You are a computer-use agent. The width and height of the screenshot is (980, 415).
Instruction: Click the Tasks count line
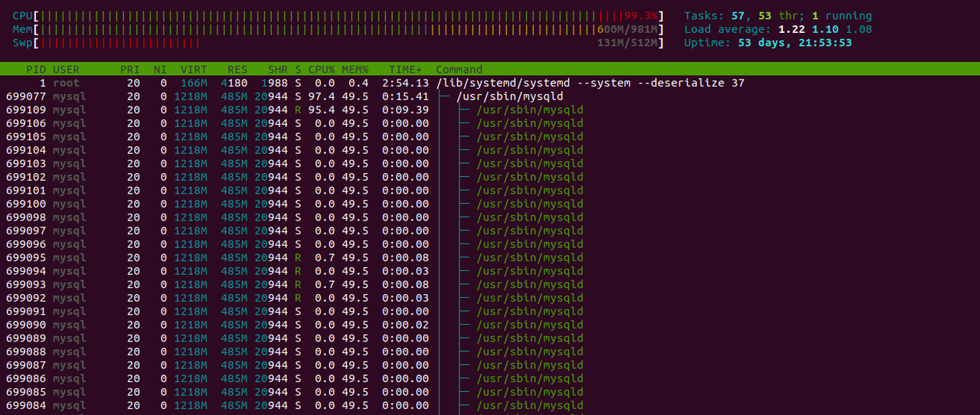pyautogui.click(x=778, y=15)
